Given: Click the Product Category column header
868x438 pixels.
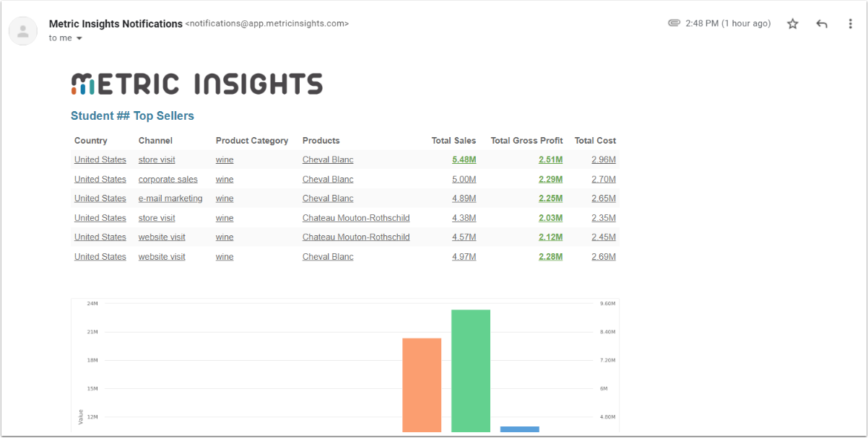Looking at the screenshot, I should pyautogui.click(x=252, y=141).
